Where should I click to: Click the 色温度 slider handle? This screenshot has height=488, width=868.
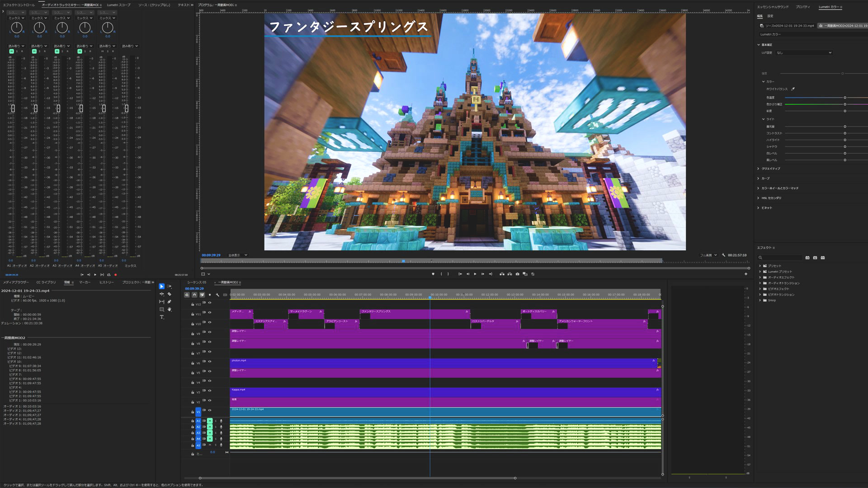pos(845,98)
